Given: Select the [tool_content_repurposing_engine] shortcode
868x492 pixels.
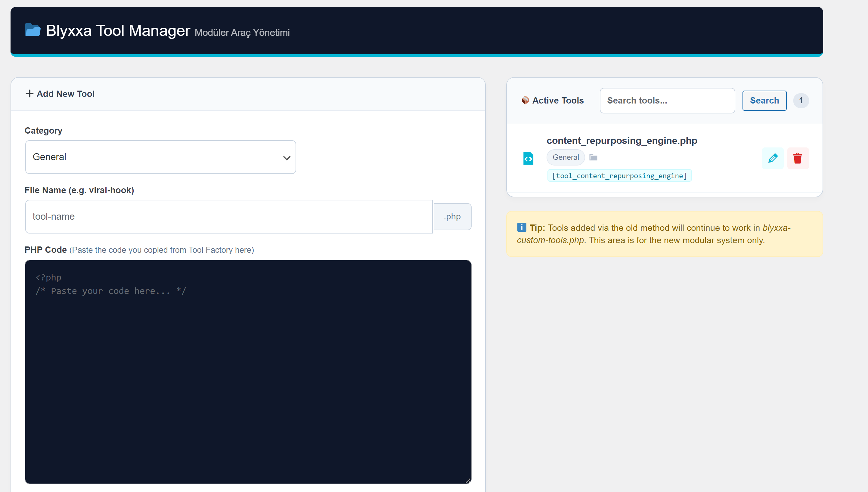Looking at the screenshot, I should [x=619, y=175].
